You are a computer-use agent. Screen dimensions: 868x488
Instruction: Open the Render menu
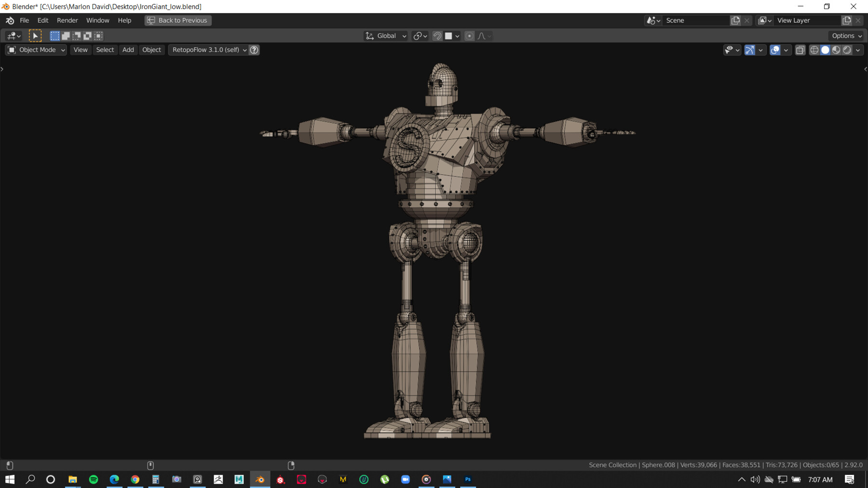(x=67, y=20)
